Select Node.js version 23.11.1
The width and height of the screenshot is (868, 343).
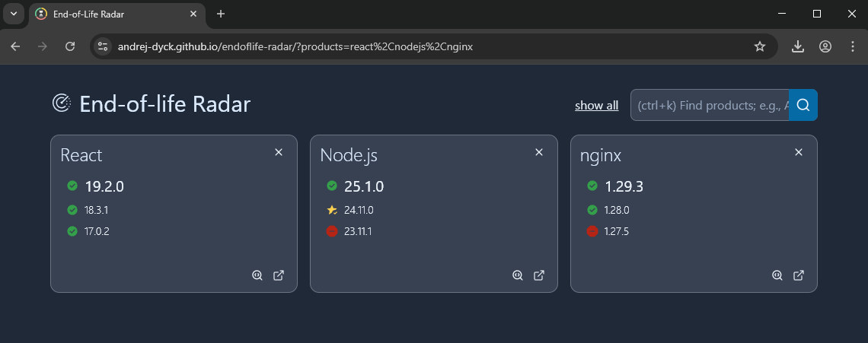coord(358,232)
